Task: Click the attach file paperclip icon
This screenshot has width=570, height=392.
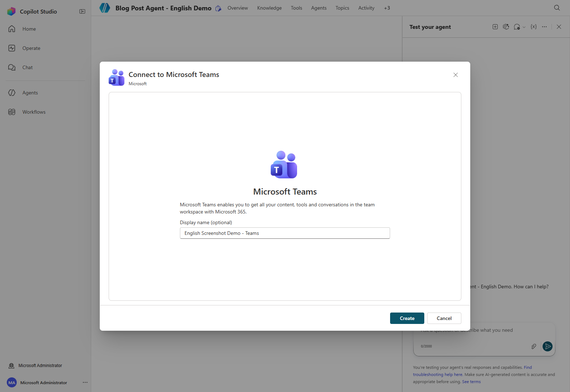Action: (534, 346)
